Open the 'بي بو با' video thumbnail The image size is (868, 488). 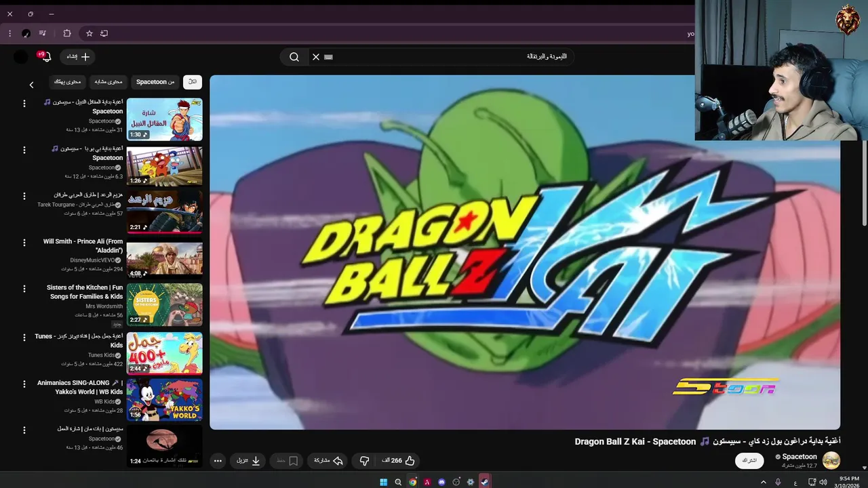tap(164, 165)
